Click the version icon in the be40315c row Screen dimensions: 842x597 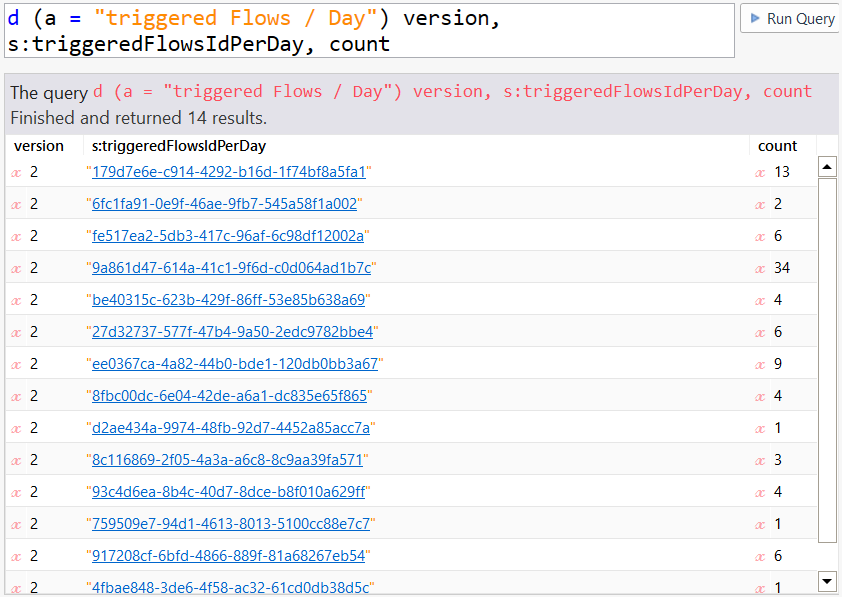click(16, 300)
